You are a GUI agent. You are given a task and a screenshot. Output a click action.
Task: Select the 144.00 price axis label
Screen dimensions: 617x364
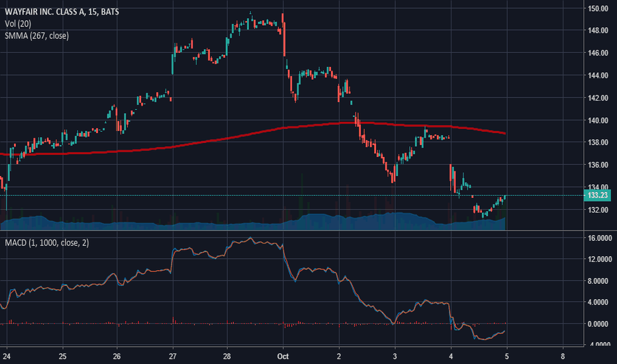click(x=598, y=75)
